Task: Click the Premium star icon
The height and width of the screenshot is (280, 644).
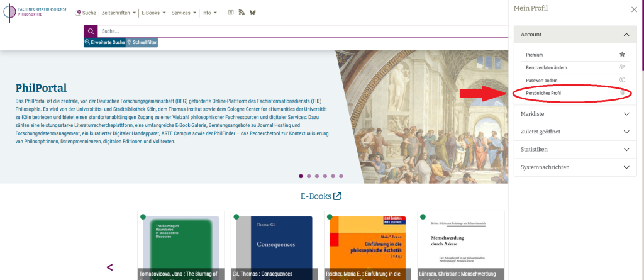Action: click(x=622, y=54)
